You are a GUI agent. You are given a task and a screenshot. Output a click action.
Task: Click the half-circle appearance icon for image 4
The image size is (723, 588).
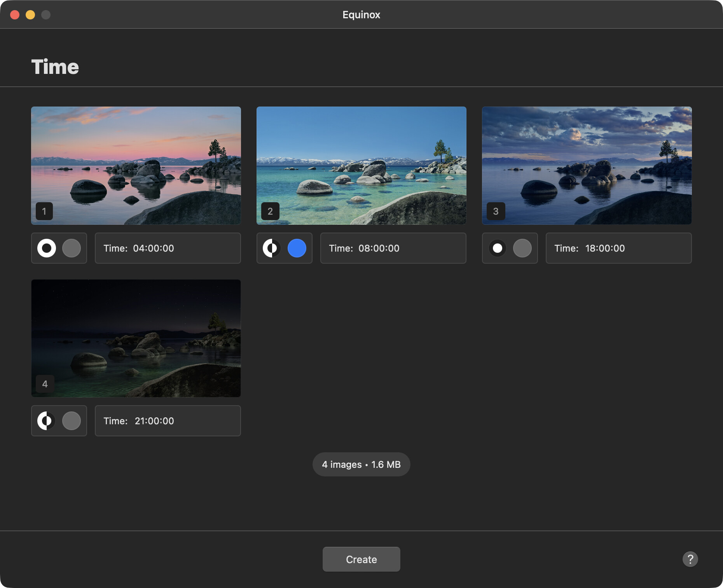[x=47, y=421]
